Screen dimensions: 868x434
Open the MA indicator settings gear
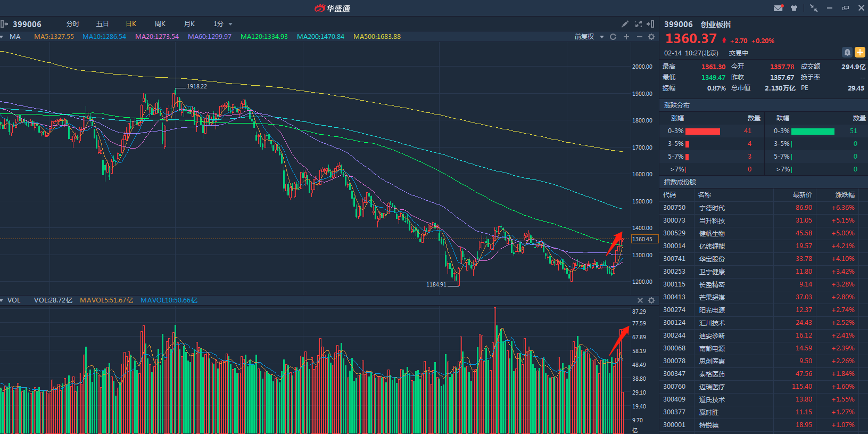pos(651,37)
